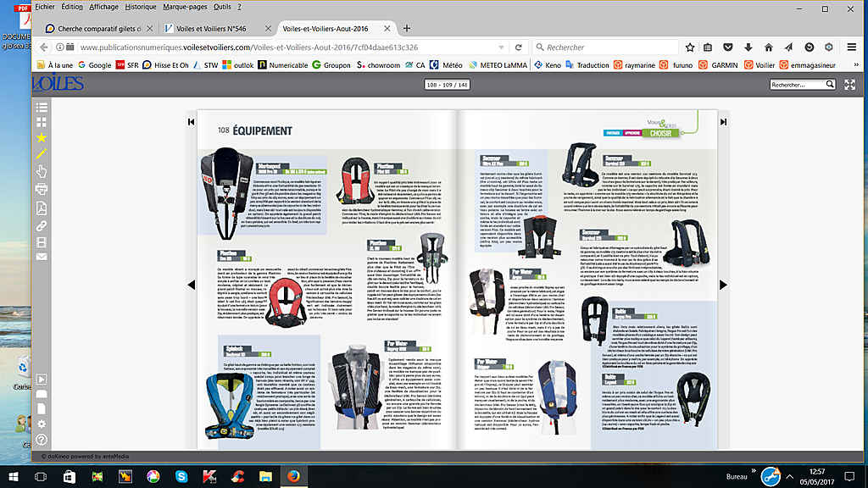This screenshot has height=488, width=868.
Task: Open Task View in the taskbar
Action: coord(41,476)
